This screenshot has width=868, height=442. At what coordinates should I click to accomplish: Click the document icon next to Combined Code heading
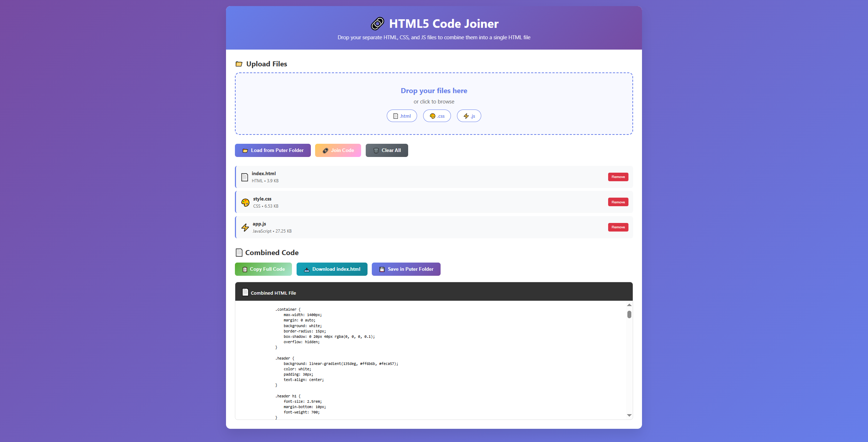point(239,252)
